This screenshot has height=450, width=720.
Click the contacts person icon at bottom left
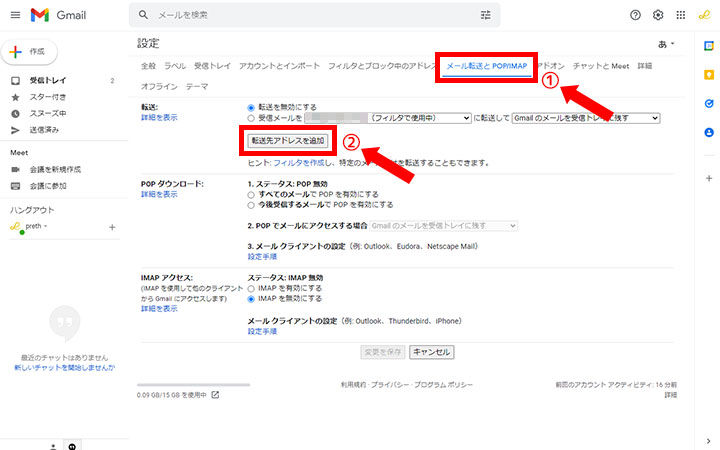[53, 446]
